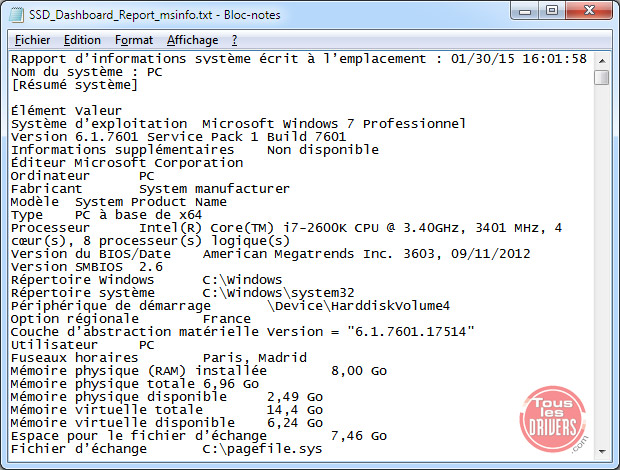Open the Fichier menu
Screen dimensions: 620x470
pos(32,40)
